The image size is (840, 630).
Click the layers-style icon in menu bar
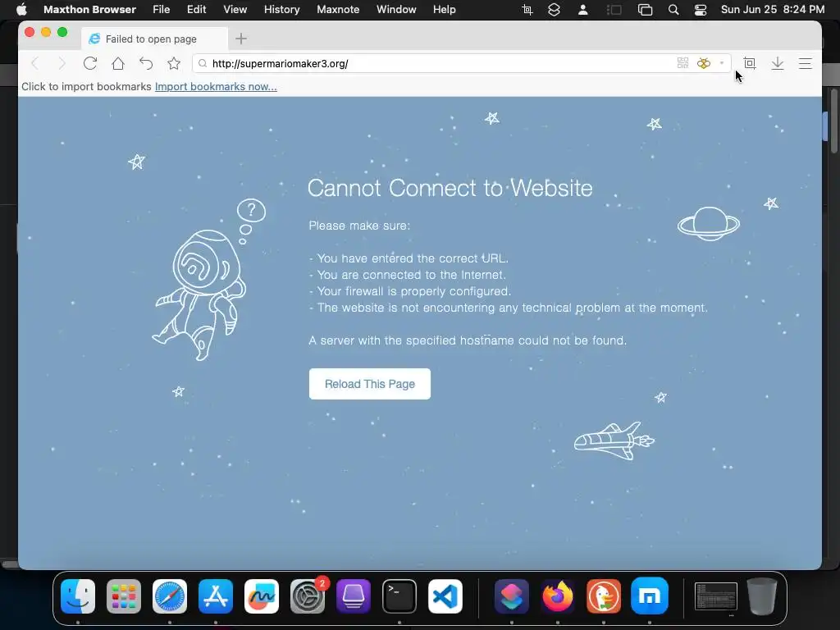(x=555, y=10)
